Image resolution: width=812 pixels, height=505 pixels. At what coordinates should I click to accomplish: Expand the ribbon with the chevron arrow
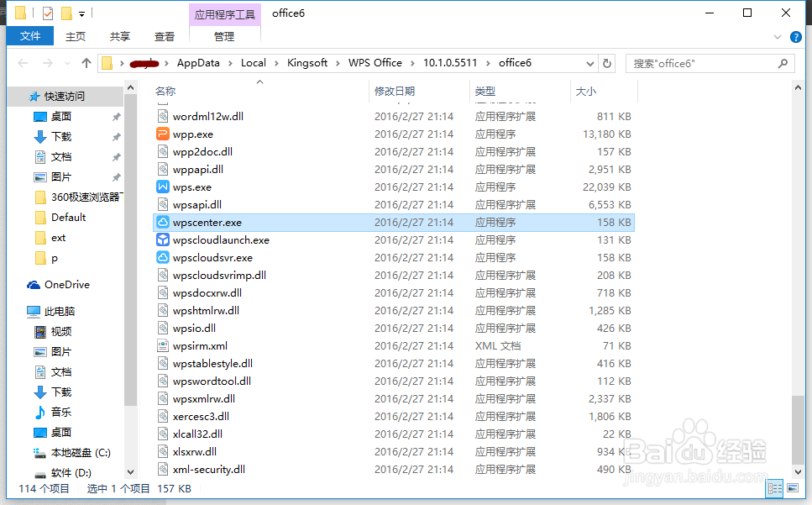pos(778,36)
